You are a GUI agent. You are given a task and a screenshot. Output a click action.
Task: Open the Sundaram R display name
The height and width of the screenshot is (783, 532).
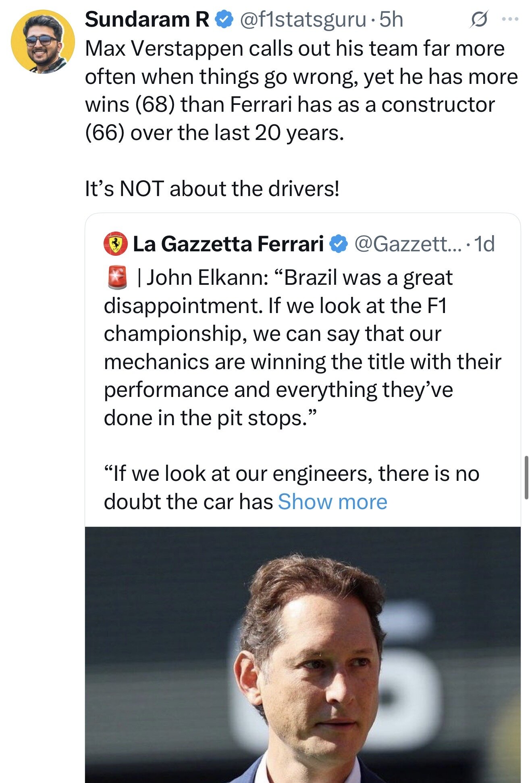[147, 19]
